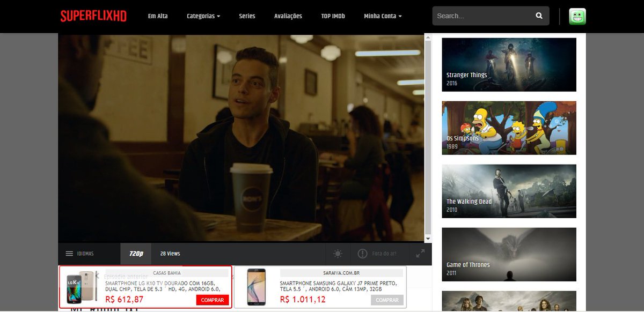Click the CASAS BAHIA store label
Viewport: 644px width, 312px height.
(x=167, y=273)
